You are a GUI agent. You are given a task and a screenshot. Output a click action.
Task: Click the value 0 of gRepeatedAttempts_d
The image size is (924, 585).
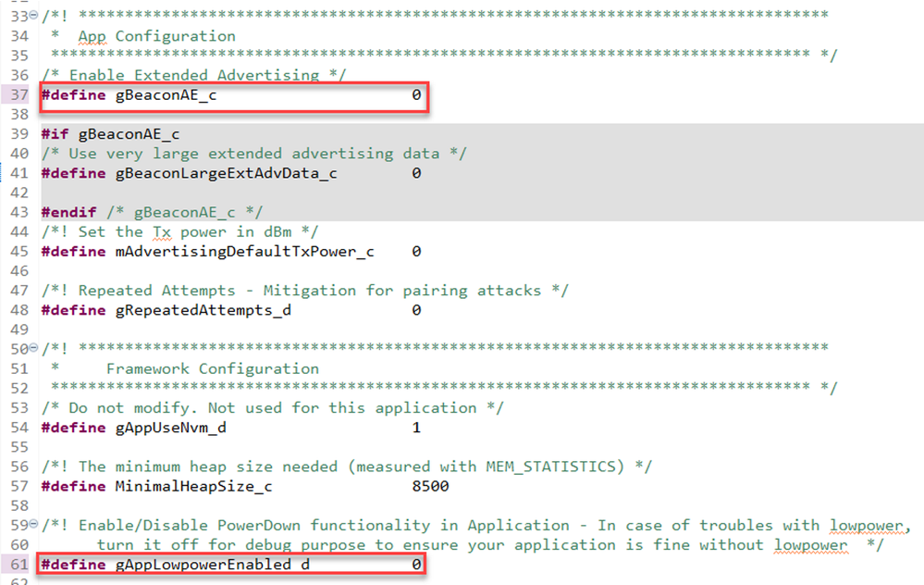416,310
